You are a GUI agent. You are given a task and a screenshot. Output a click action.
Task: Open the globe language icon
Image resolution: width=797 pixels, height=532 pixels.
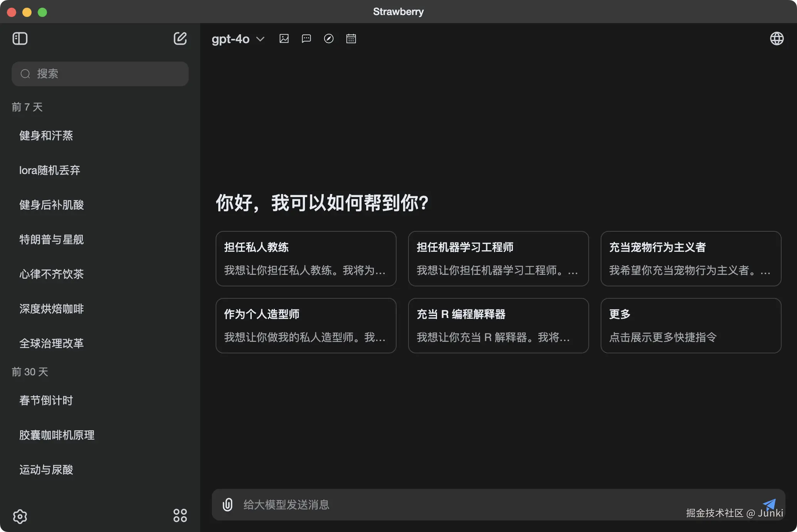(777, 38)
